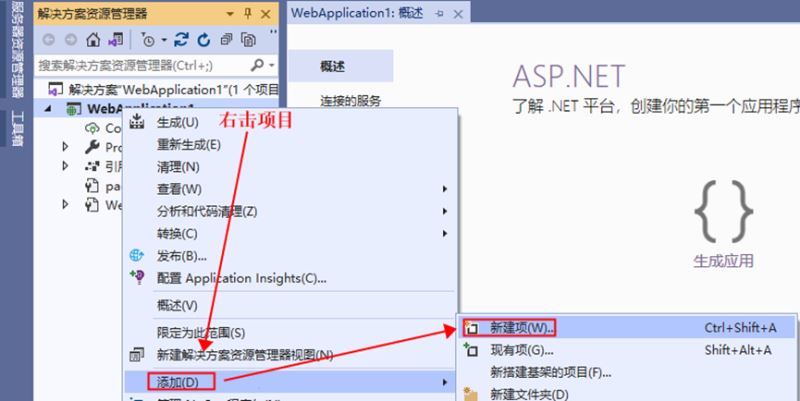Screen dimensions: 800x401
Task: Click the greyed-out Back arrow in Solution Explorer
Action: (x=48, y=40)
